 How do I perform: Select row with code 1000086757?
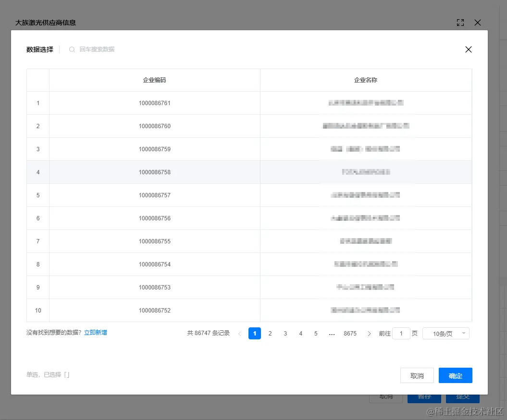click(249, 195)
